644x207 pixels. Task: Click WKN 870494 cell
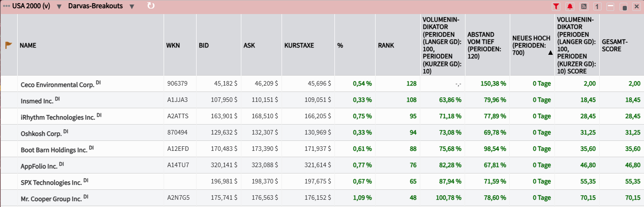(x=177, y=133)
